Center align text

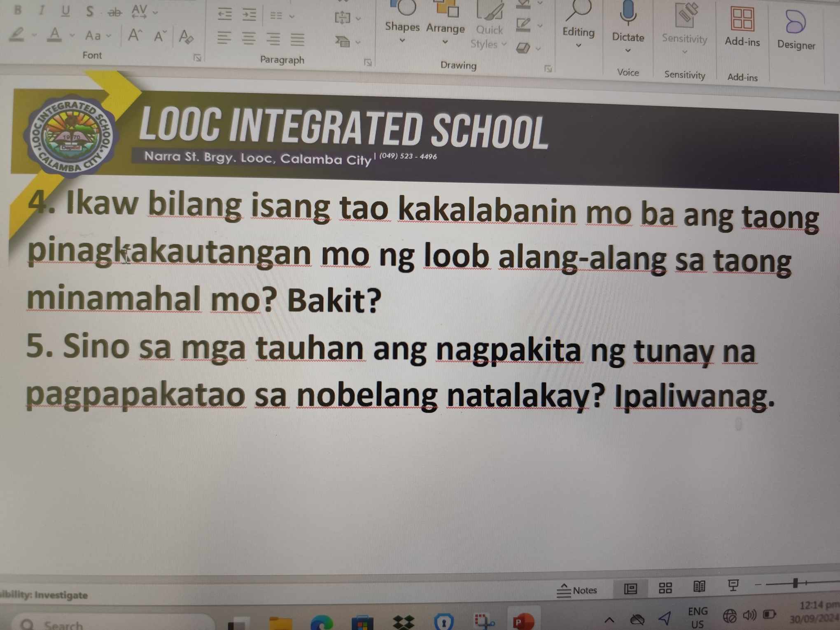(248, 39)
